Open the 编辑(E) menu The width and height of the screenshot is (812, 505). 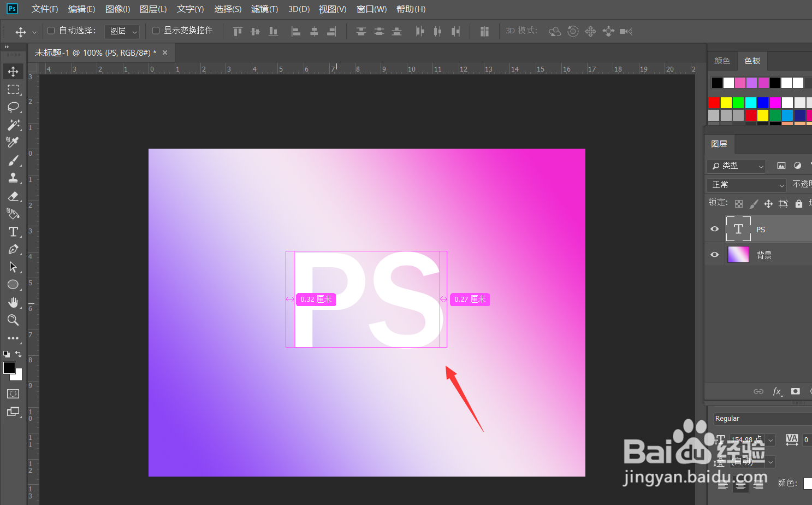click(x=81, y=9)
